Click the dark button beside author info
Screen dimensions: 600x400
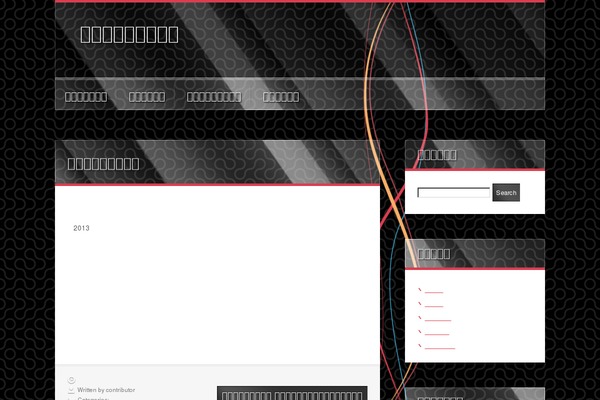point(292,393)
